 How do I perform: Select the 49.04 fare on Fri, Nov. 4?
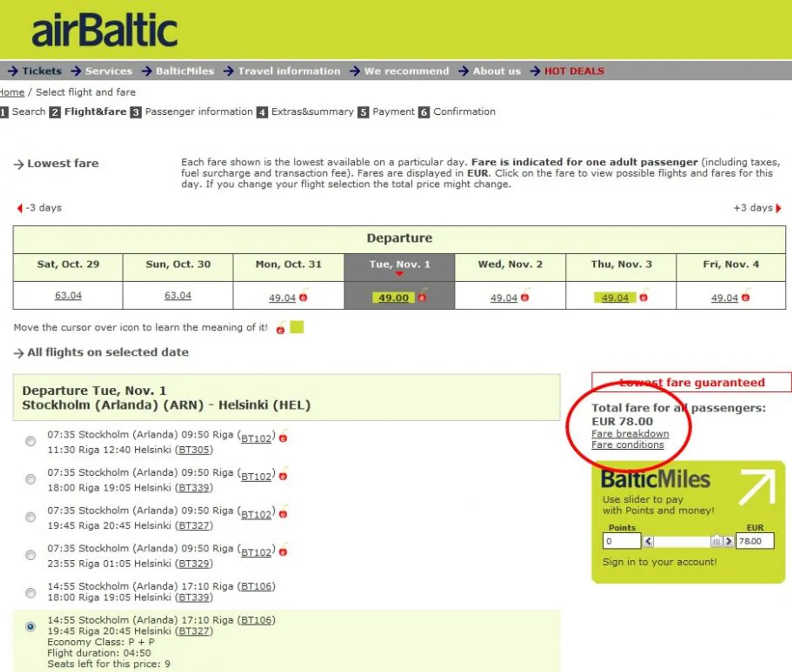pyautogui.click(x=724, y=297)
